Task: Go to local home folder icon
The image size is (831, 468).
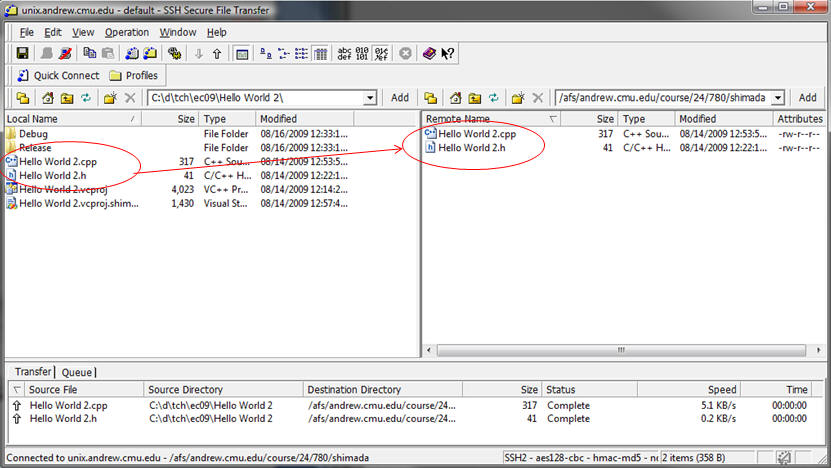Action: 48,98
